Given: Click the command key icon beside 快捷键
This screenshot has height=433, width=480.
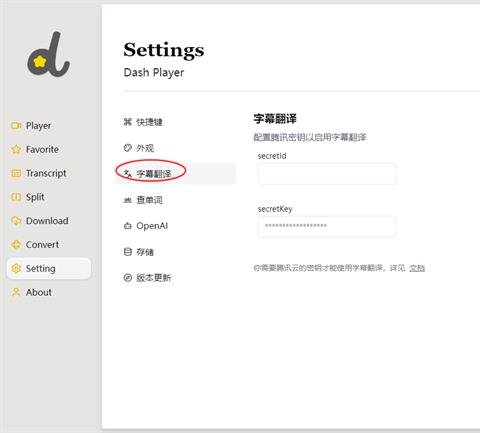Looking at the screenshot, I should click(x=128, y=122).
